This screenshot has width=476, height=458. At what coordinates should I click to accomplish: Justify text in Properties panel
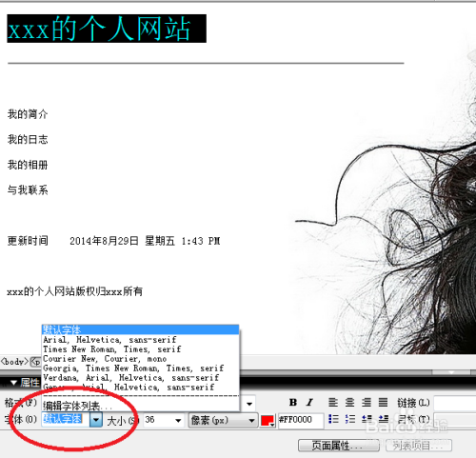point(383,403)
